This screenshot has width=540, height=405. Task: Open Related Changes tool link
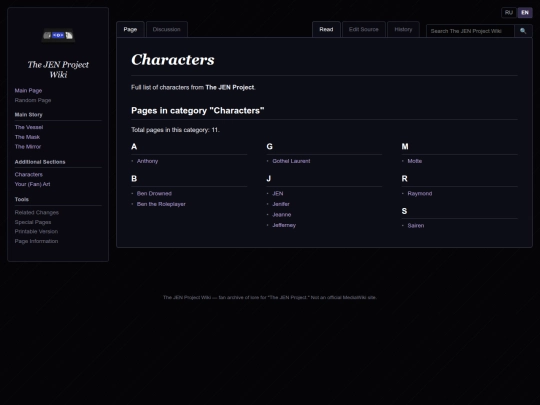37,212
